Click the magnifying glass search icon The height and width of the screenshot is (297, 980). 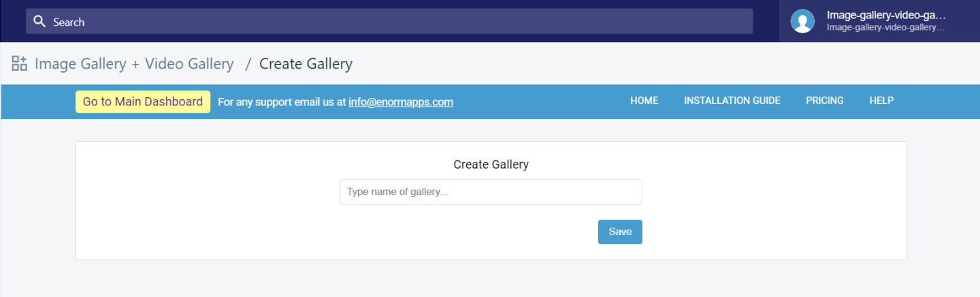(39, 22)
